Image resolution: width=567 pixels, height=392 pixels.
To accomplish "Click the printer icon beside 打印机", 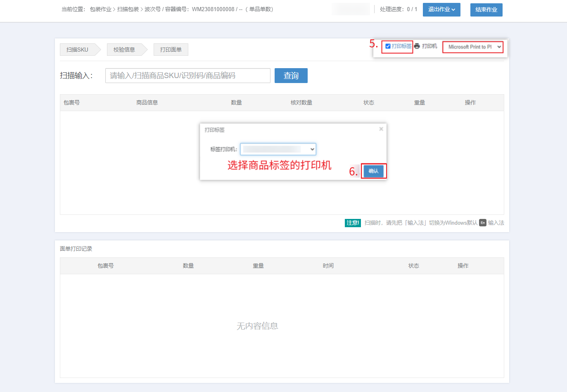I will [x=417, y=46].
